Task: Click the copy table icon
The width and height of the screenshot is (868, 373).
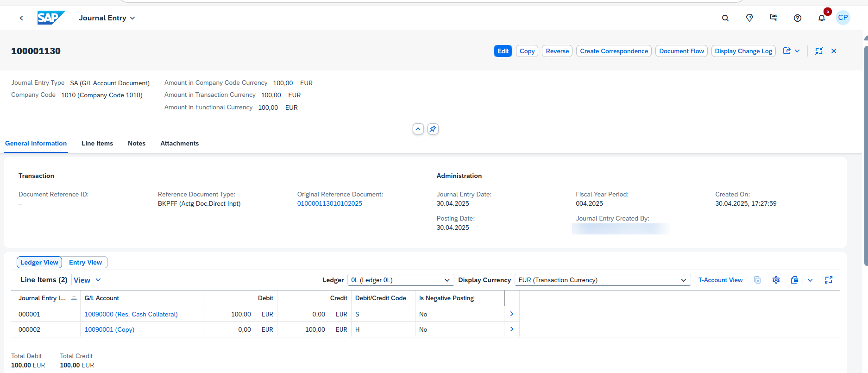Action: [757, 280]
